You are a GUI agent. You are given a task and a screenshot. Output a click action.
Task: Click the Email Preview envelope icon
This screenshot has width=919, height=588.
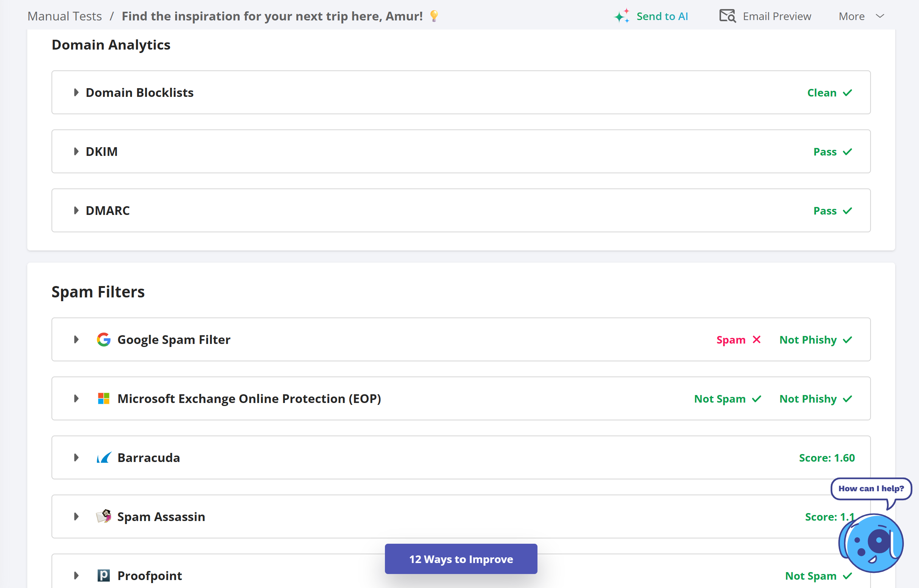click(x=727, y=16)
